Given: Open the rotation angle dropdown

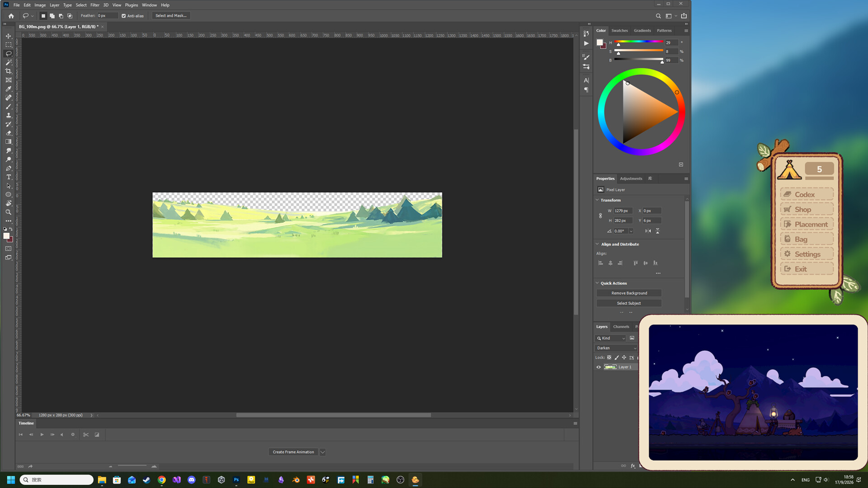Looking at the screenshot, I should pos(631,231).
